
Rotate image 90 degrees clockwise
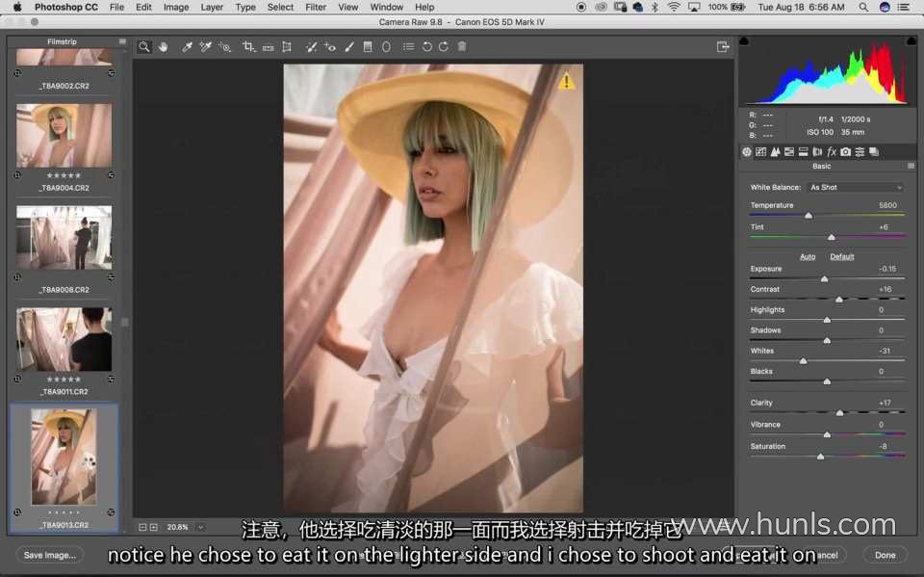click(x=444, y=46)
